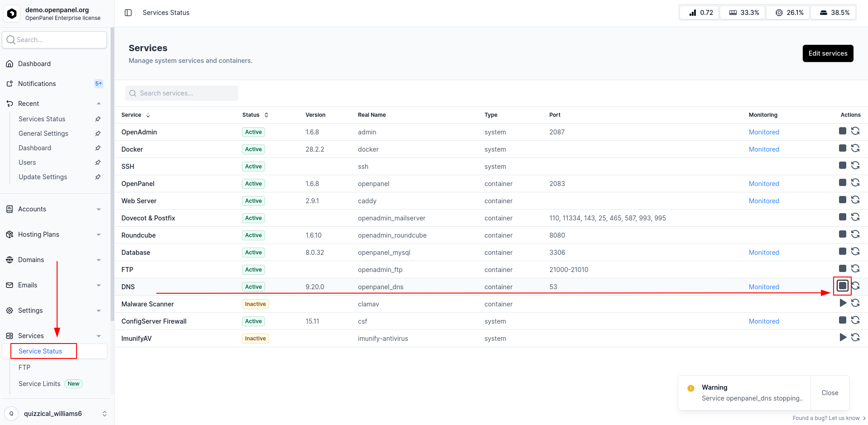Click the Found a bug link
Viewport: 868px width, 425px height.
[x=829, y=418]
